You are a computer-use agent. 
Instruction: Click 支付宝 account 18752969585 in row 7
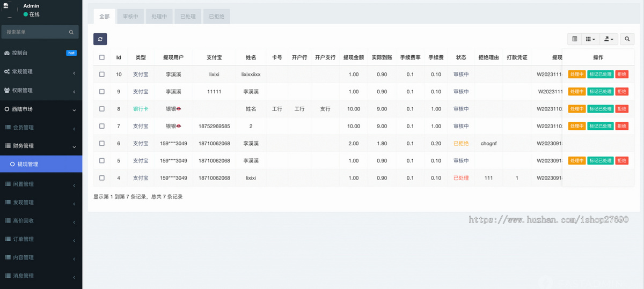pos(214,126)
